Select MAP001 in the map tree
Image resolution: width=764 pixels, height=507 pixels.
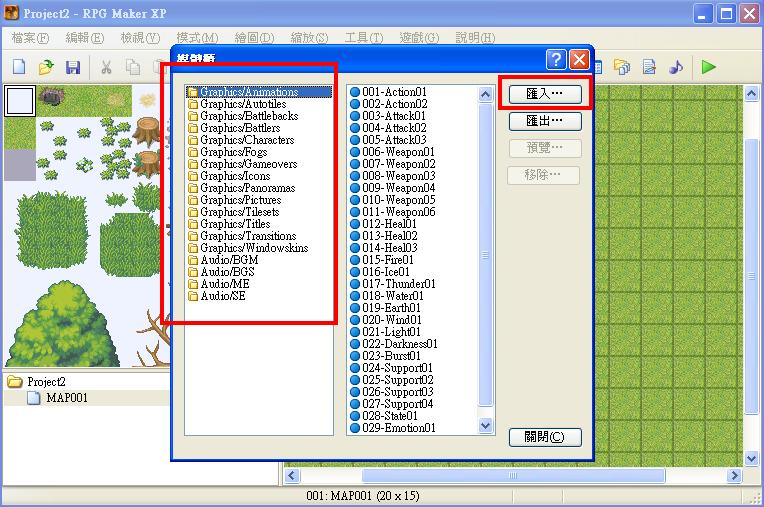(x=57, y=398)
